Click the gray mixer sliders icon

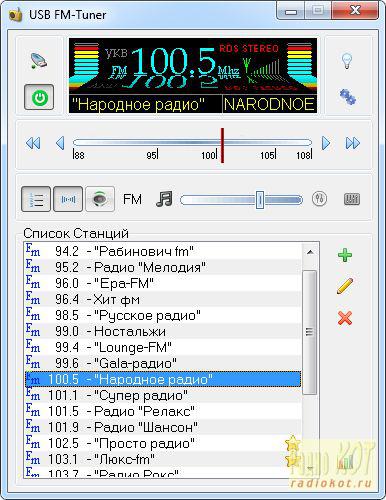click(x=351, y=199)
